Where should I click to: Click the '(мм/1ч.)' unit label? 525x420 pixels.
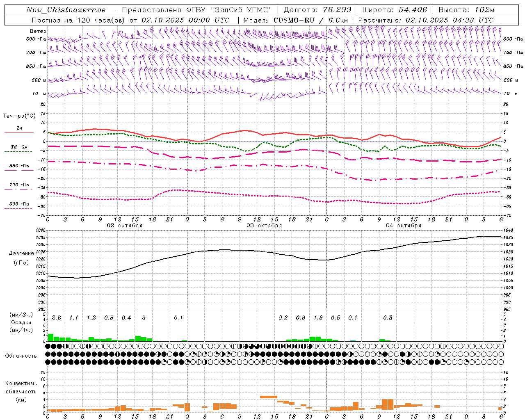click(x=21, y=330)
